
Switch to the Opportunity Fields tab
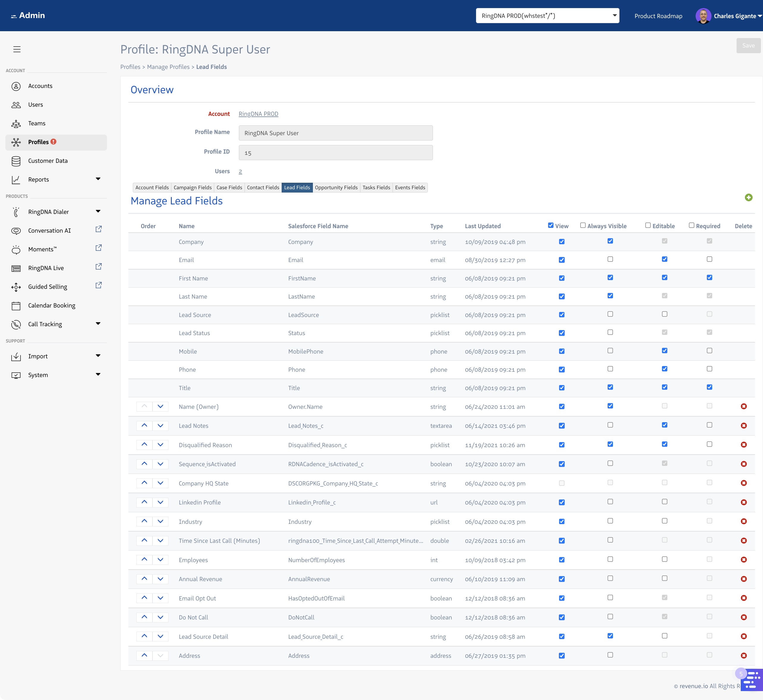336,187
